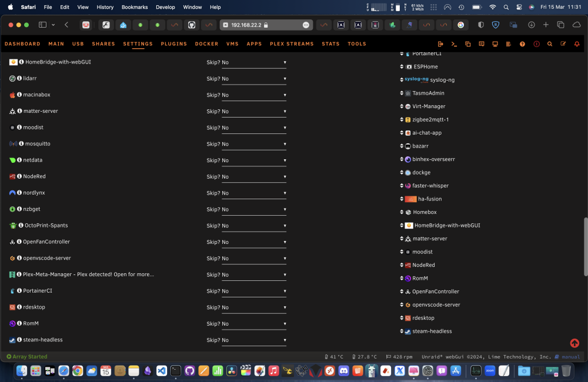Open the web terminal icon
The image size is (588, 382).
coord(454,44)
